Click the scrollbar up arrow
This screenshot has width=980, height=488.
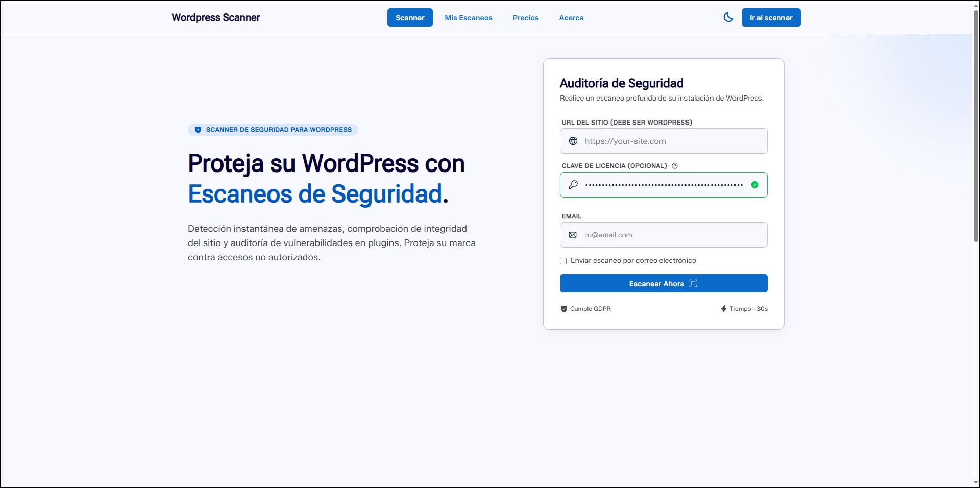(x=976, y=5)
